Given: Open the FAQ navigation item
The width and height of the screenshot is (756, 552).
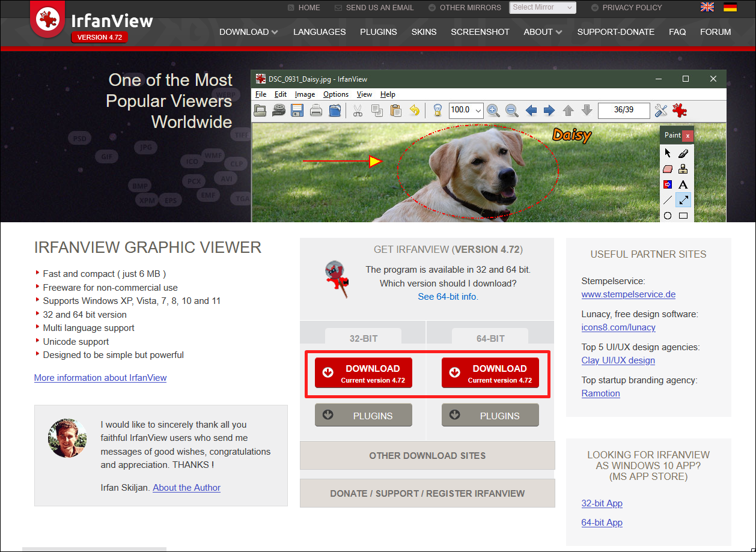Looking at the screenshot, I should [677, 32].
